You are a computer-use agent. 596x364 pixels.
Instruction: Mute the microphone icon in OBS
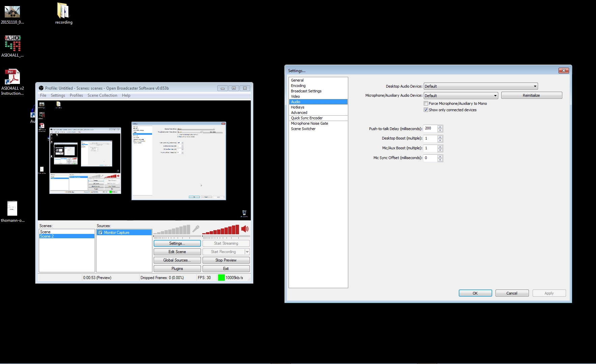(x=196, y=229)
